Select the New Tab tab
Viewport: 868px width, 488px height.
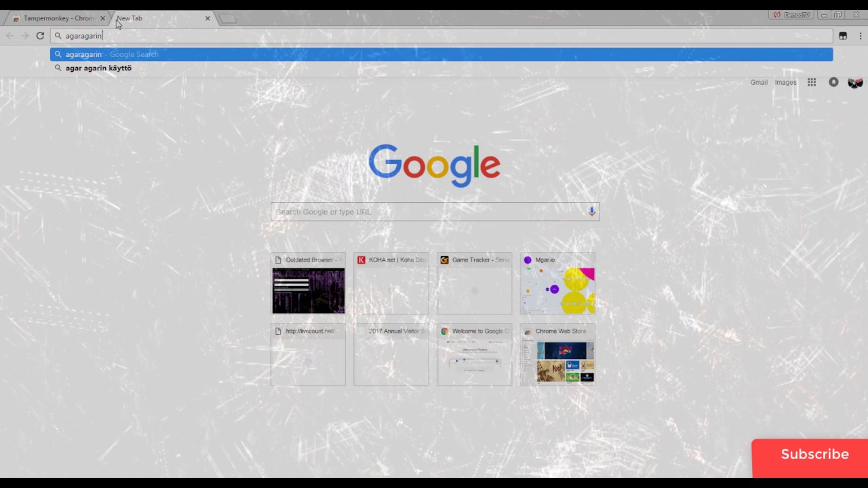pos(161,18)
